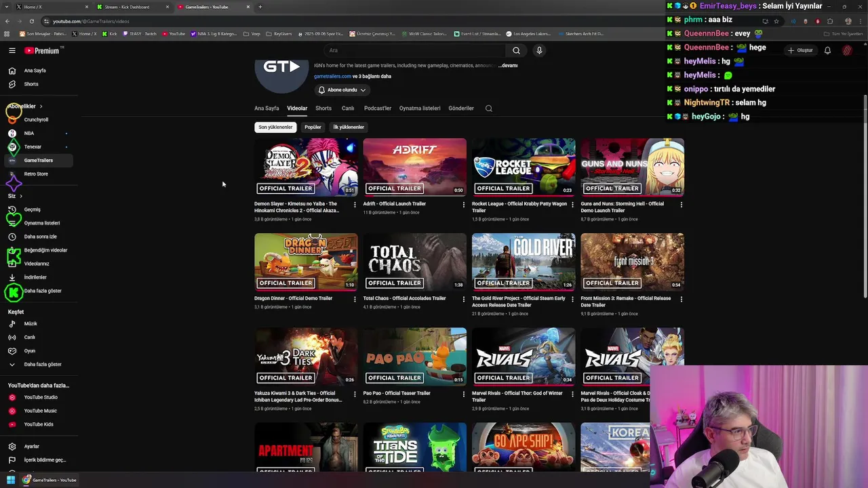This screenshot has width=868, height=488.
Task: Open more options for Demon Slayer trailer
Action: coord(355,205)
